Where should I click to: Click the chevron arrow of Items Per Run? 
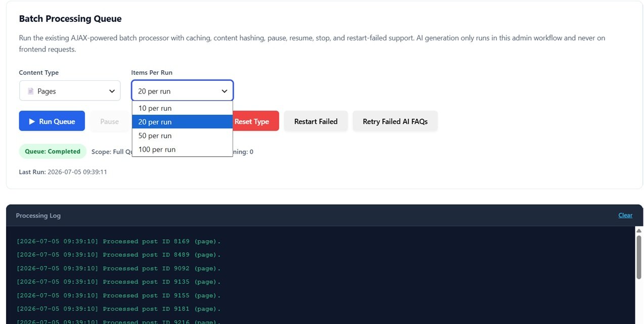coord(224,91)
